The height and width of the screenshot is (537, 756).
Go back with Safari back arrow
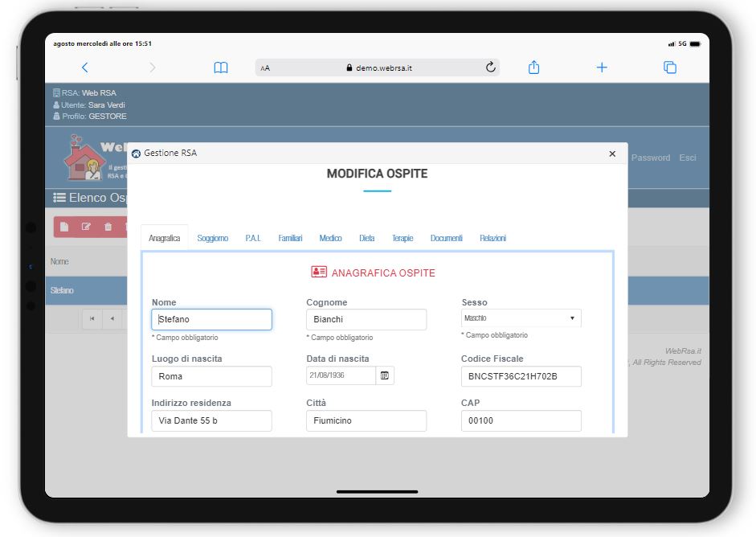tap(85, 68)
